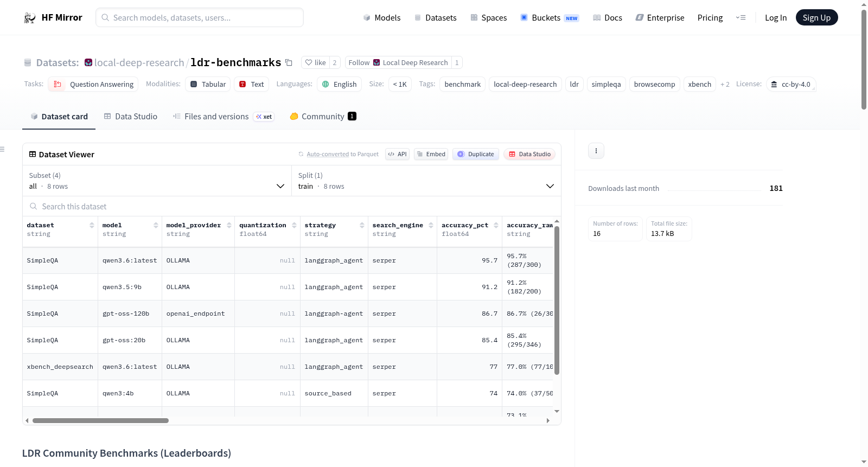Switch to the Dataset card tab
The width and height of the screenshot is (868, 467).
tap(59, 117)
